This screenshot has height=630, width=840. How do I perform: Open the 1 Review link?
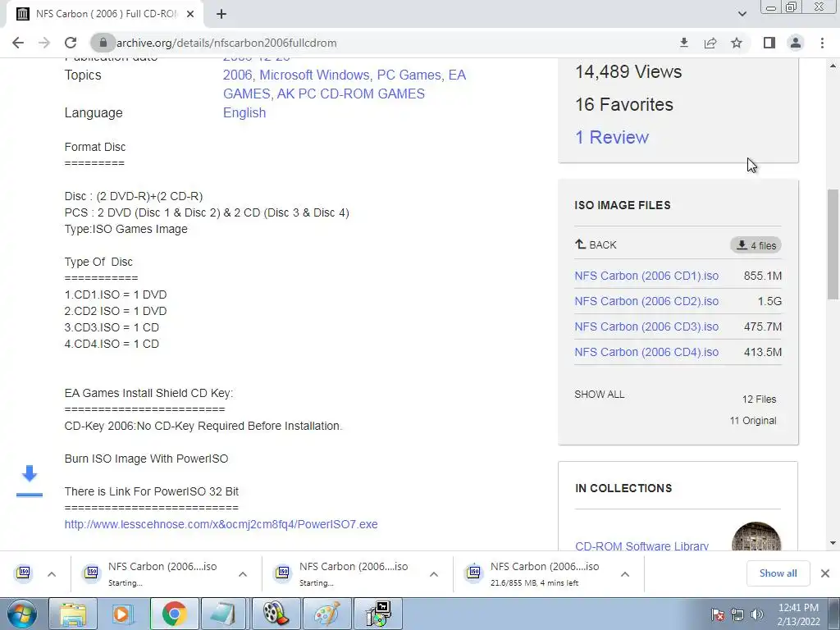tap(612, 138)
